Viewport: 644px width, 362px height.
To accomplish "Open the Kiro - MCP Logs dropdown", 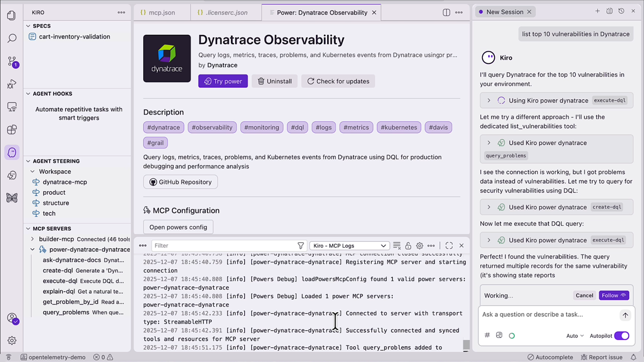I will 350,246.
